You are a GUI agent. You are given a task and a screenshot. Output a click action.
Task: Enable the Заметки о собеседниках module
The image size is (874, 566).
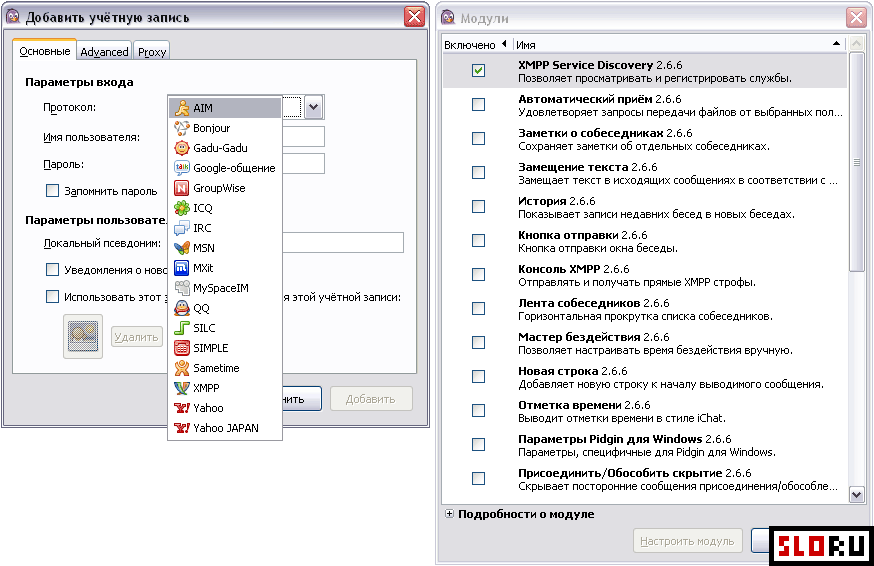478,138
